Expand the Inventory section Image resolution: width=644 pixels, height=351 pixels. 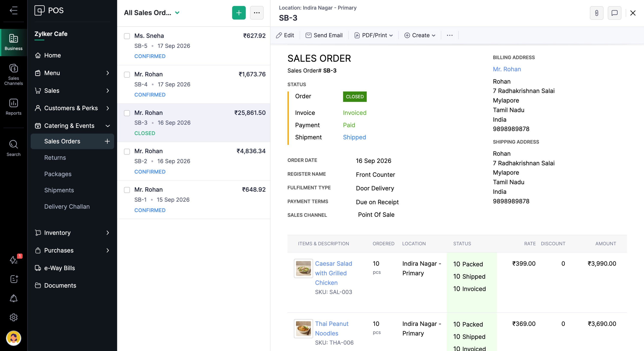pos(72,233)
